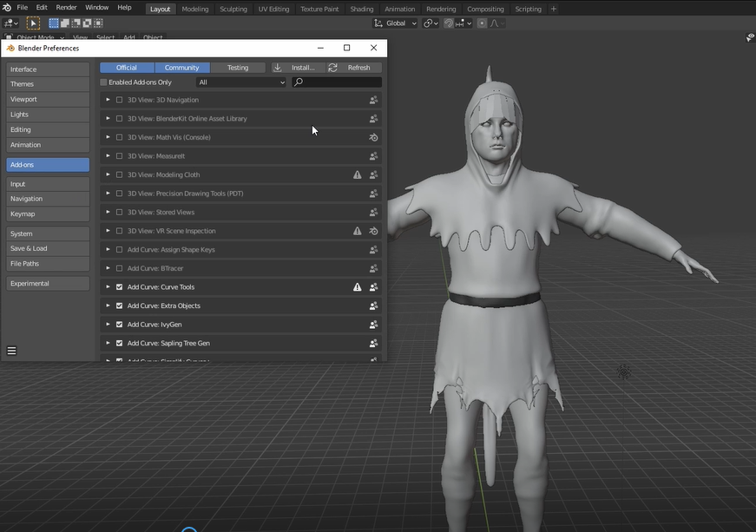
Task: Click the community icon beside Measureit
Action: (x=373, y=155)
